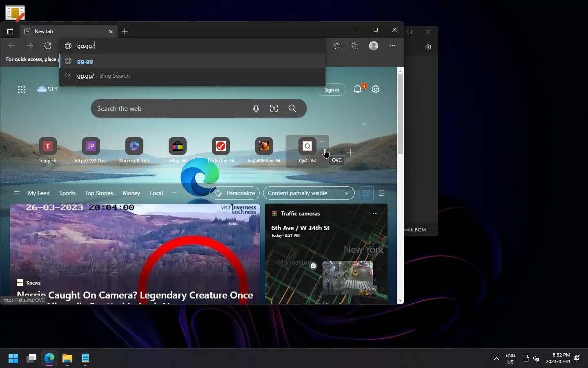
Task: Switch feed to grid view
Action: point(367,193)
